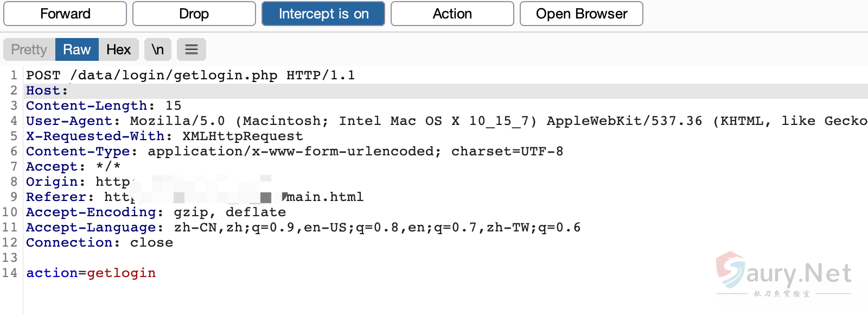Image resolution: width=868 pixels, height=314 pixels.
Task: Click the POST request line
Action: [190, 75]
